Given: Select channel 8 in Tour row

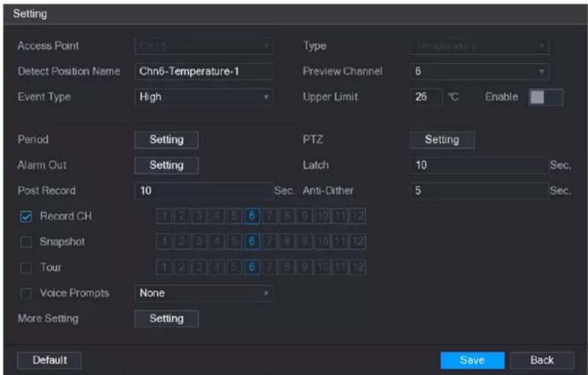Looking at the screenshot, I should [x=287, y=267].
